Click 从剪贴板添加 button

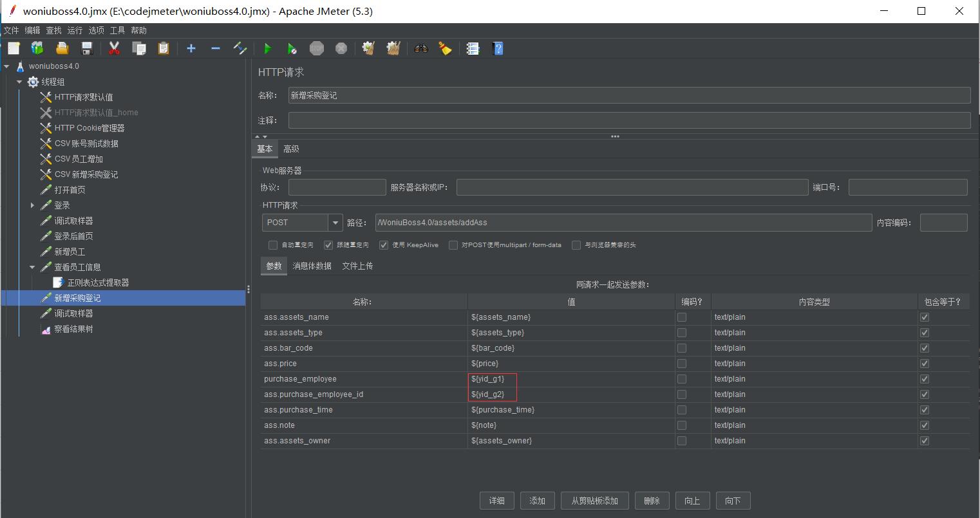[x=594, y=501]
